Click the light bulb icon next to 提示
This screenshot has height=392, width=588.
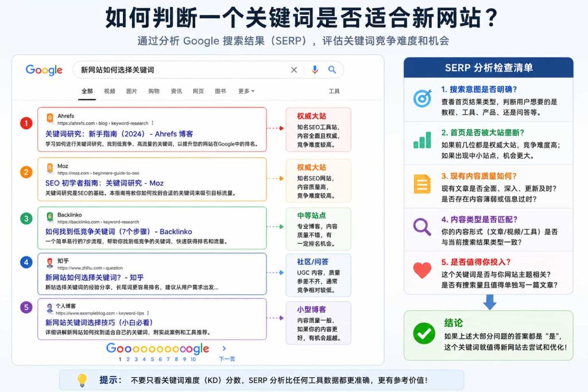(82, 380)
